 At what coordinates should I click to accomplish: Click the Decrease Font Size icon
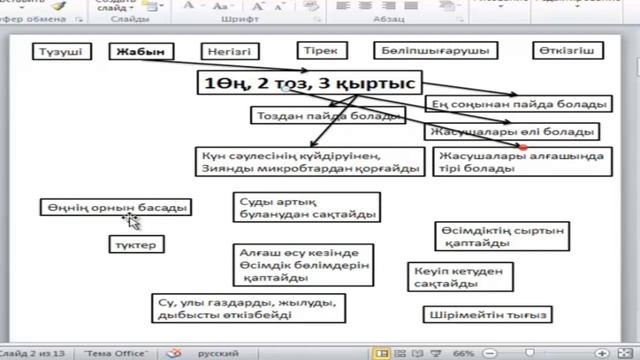tap(280, 6)
